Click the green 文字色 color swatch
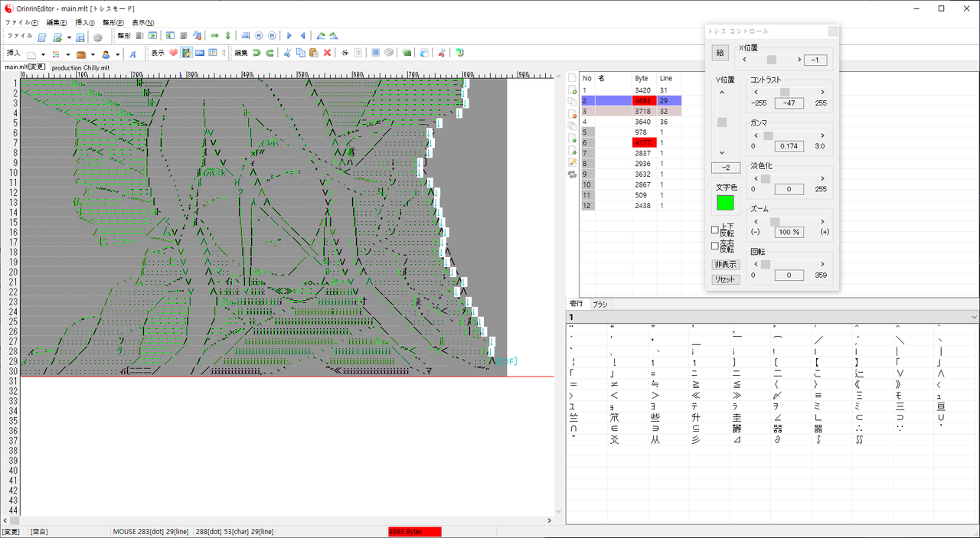 click(725, 203)
